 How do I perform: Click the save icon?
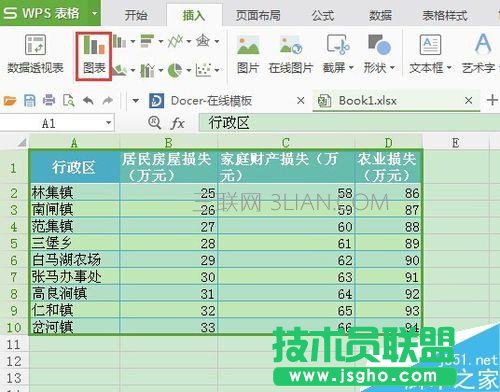(30, 100)
